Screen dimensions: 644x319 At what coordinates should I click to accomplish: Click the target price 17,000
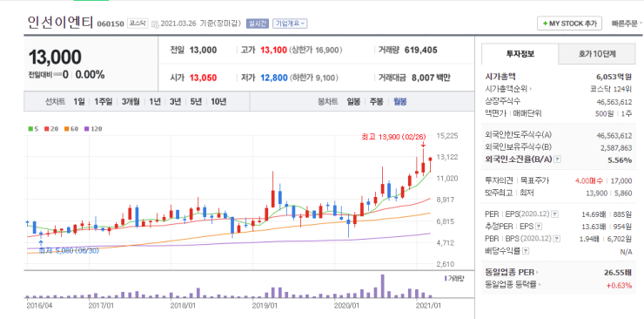pos(622,180)
